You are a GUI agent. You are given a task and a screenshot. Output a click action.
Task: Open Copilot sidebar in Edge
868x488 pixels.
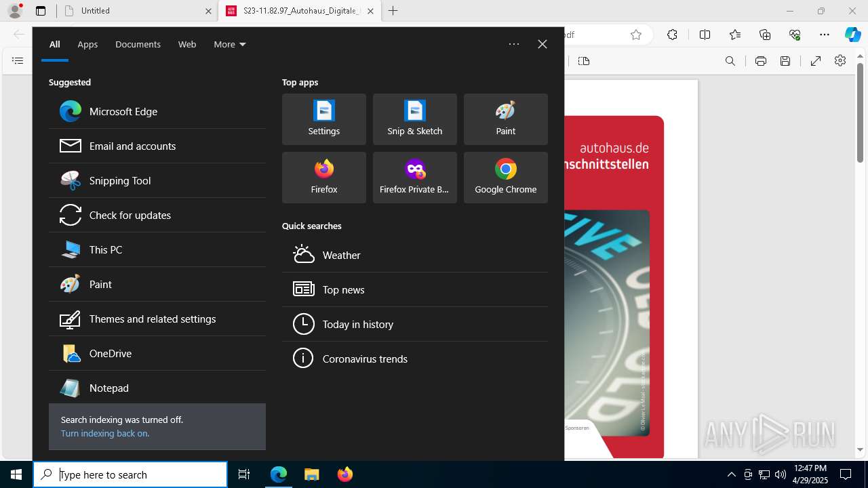(x=853, y=35)
